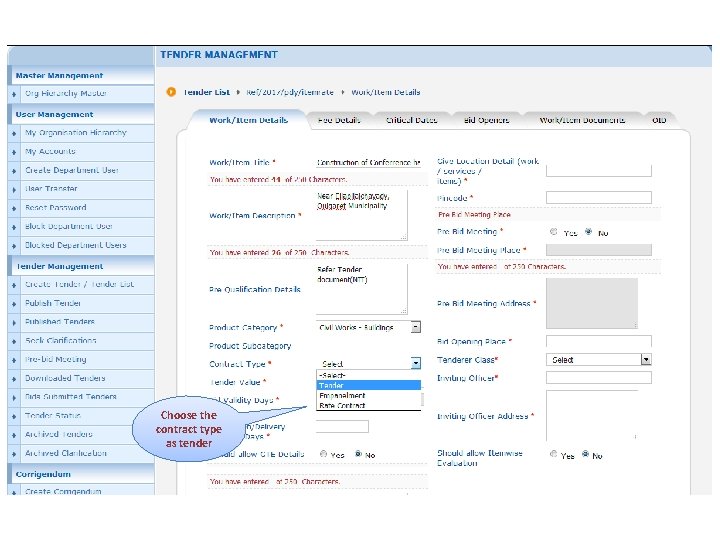Click the arrow icon beside My Organisation Hierarchy
720x540 pixels.
pyautogui.click(x=14, y=134)
